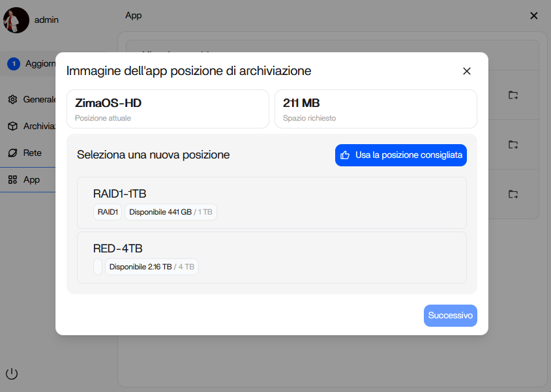The width and height of the screenshot is (551, 392).
Task: Click the topmost folder-move icon behind dialog
Action: click(x=513, y=95)
